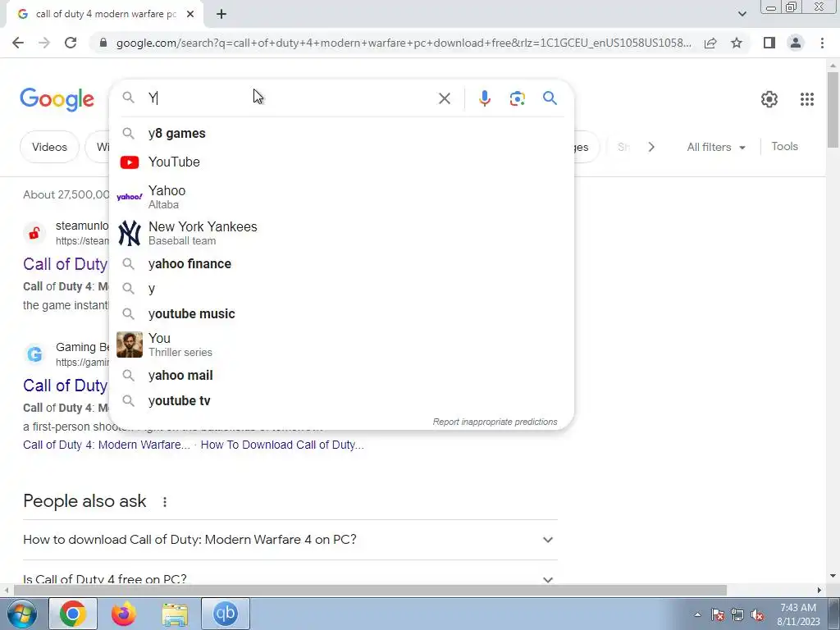Open 'Call of Duty 4: Modern Warfare...' sitelink

click(106, 445)
